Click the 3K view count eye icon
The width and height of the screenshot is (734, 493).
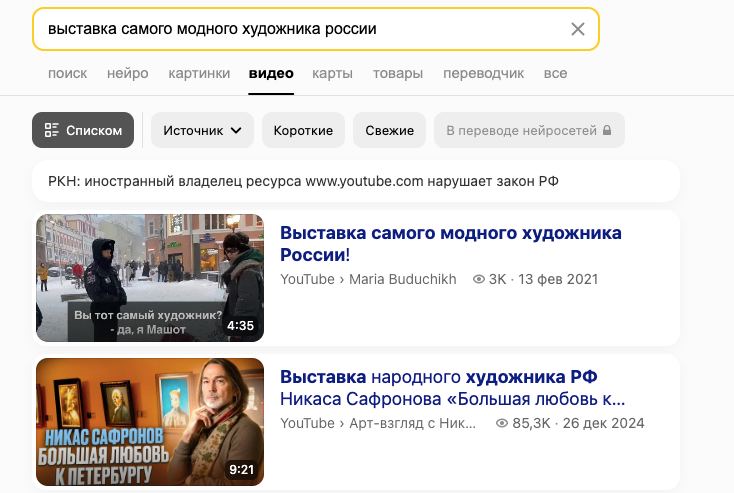[478, 280]
